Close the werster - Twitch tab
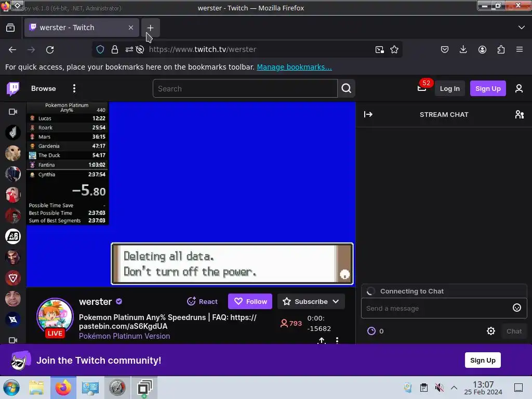The height and width of the screenshot is (399, 532). [130, 28]
